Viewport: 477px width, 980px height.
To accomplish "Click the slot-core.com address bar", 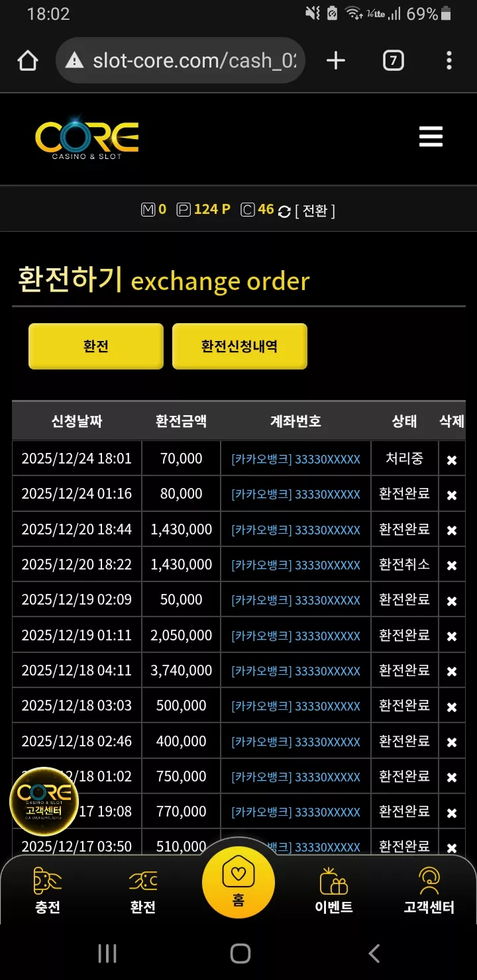I will 181,61.
